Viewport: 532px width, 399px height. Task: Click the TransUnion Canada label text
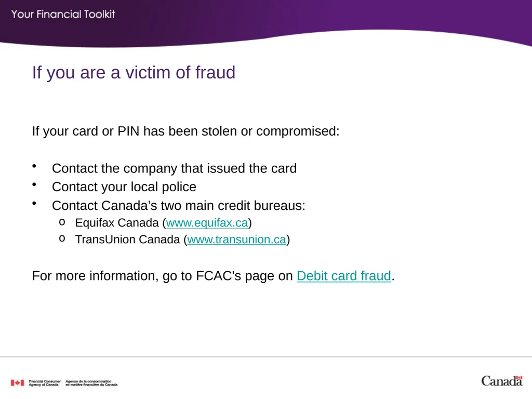(128, 240)
